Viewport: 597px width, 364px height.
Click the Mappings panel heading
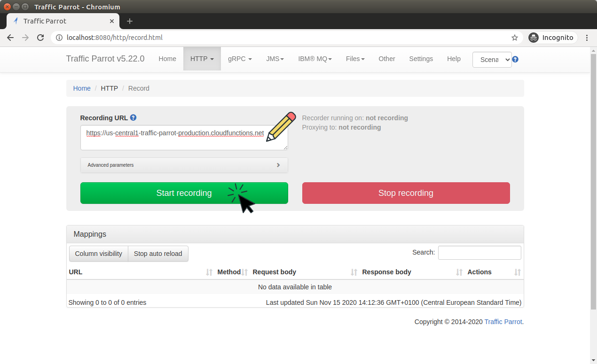click(x=295, y=234)
